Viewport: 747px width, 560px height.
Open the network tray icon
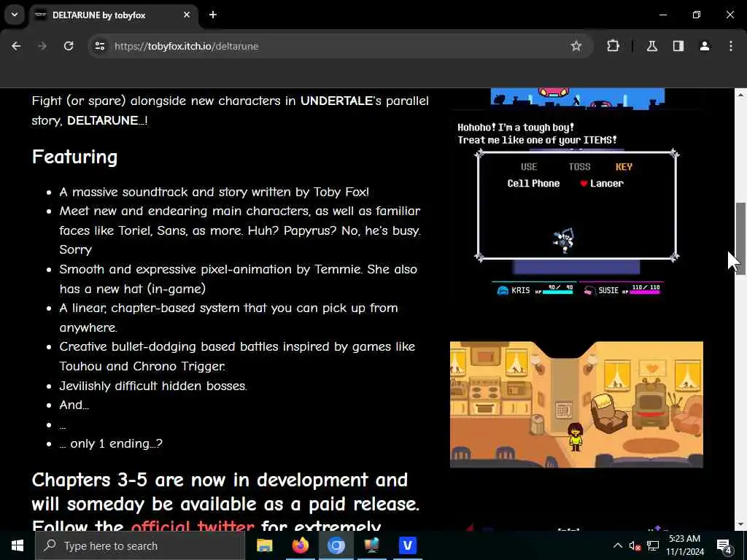[653, 545]
